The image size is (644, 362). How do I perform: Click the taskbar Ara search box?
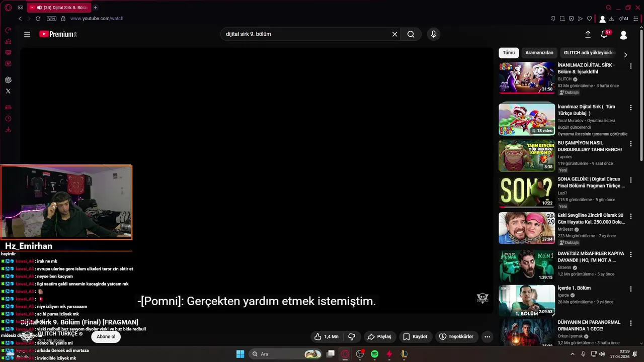coord(285,354)
